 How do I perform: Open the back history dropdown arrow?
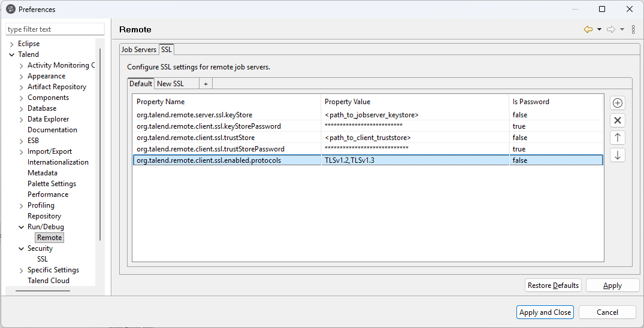(599, 29)
